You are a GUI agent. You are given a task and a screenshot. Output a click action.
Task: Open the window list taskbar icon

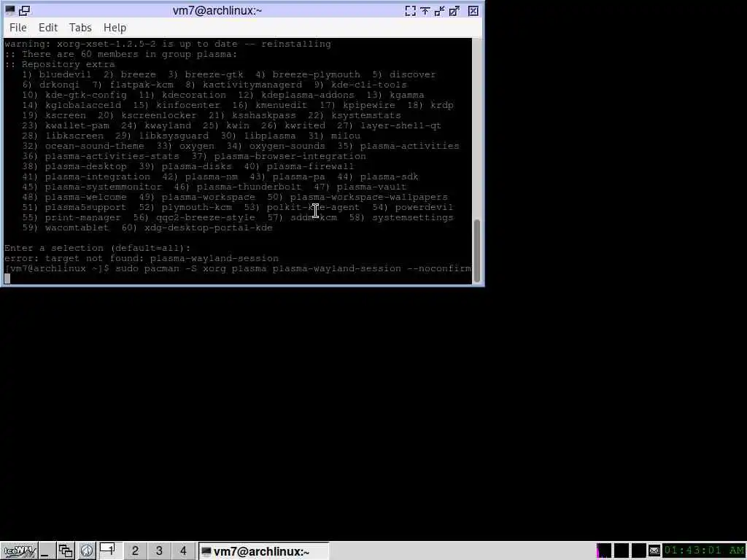click(x=66, y=551)
